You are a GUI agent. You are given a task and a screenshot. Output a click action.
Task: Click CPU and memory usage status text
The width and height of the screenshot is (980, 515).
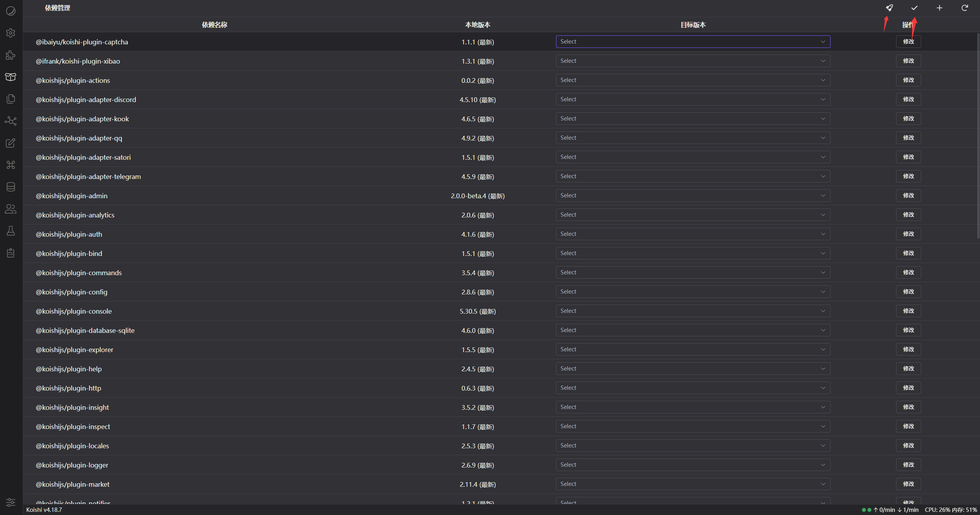pos(951,510)
